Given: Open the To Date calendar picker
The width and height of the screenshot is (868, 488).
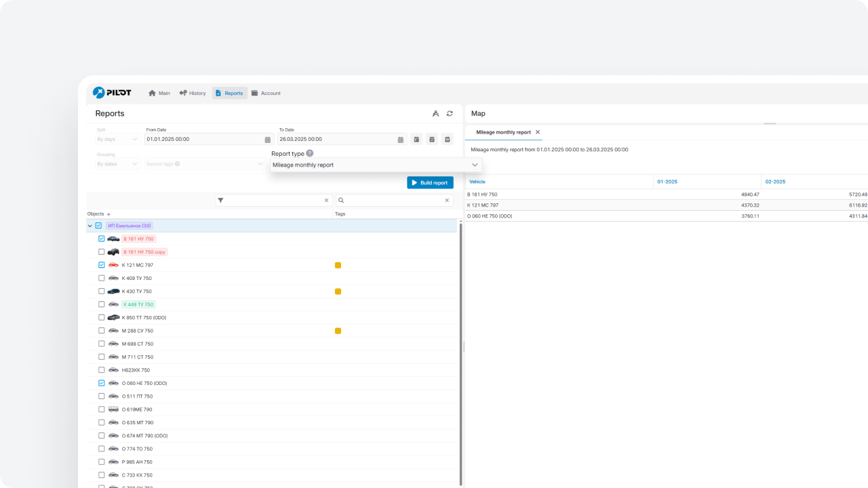Looking at the screenshot, I should point(400,140).
